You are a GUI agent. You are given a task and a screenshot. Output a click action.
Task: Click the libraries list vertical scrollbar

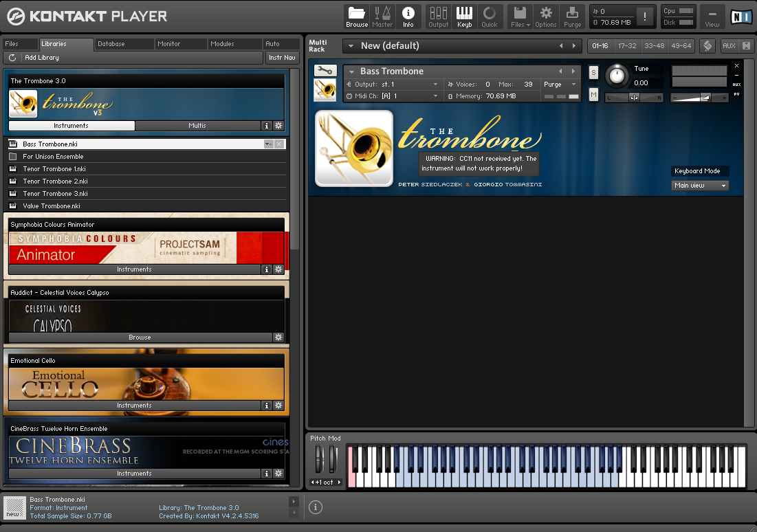click(x=294, y=159)
